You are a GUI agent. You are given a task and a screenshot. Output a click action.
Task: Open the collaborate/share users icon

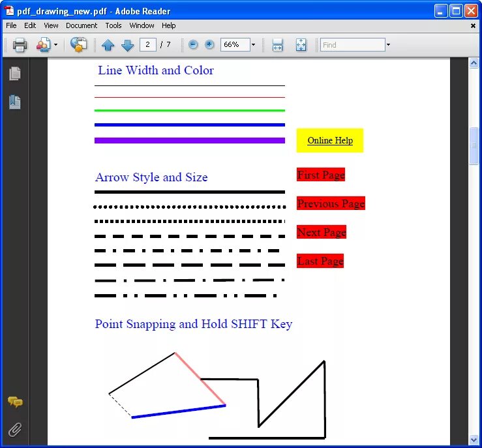(x=43, y=45)
